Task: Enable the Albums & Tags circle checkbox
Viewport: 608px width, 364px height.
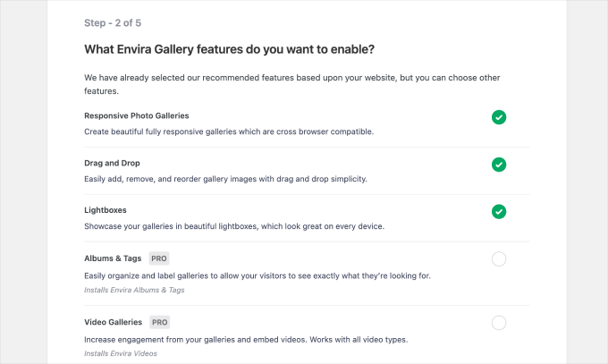Action: click(499, 259)
